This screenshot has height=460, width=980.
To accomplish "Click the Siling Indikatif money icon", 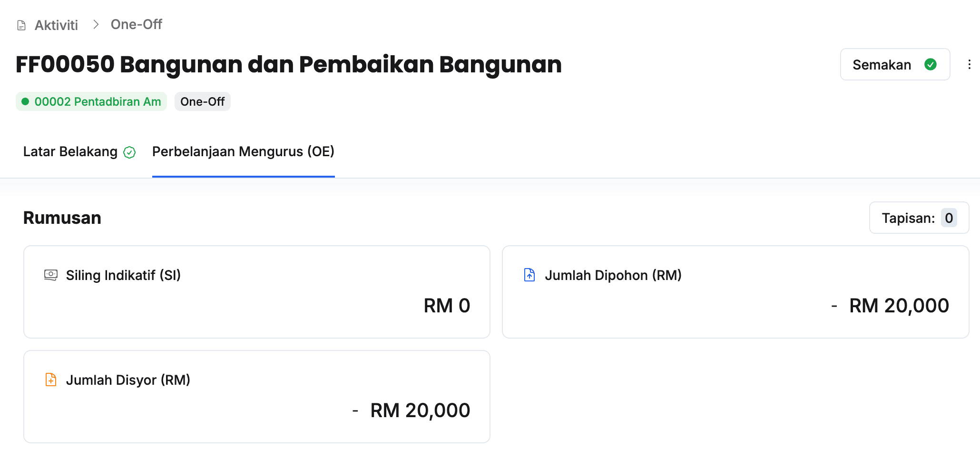I will pyautogui.click(x=51, y=275).
